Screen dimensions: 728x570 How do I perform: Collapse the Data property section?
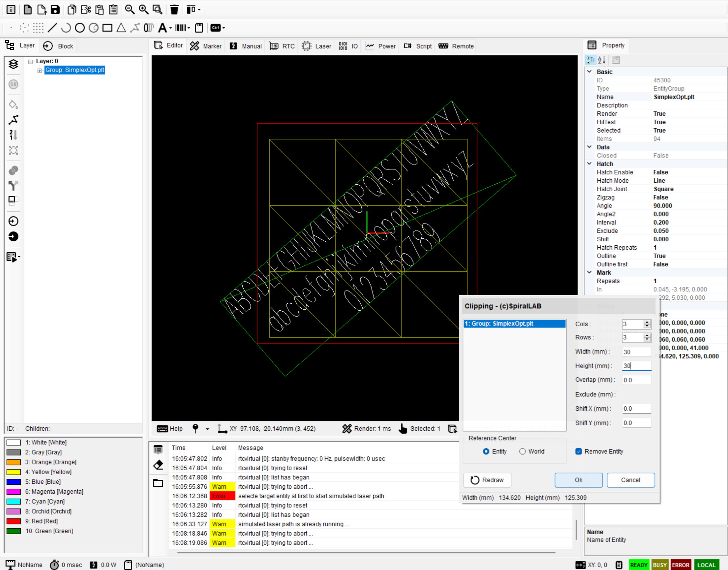point(590,147)
